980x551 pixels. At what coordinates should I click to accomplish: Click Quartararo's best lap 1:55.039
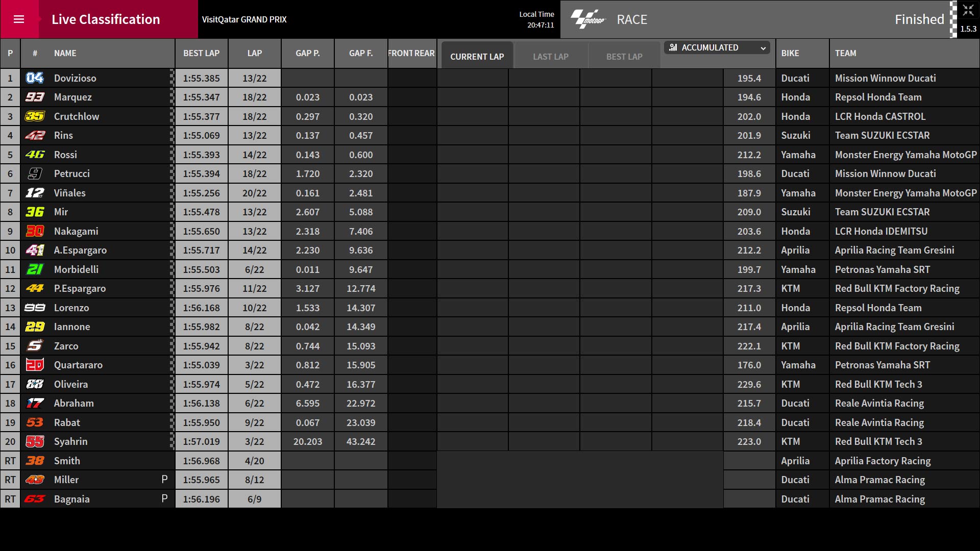point(202,365)
